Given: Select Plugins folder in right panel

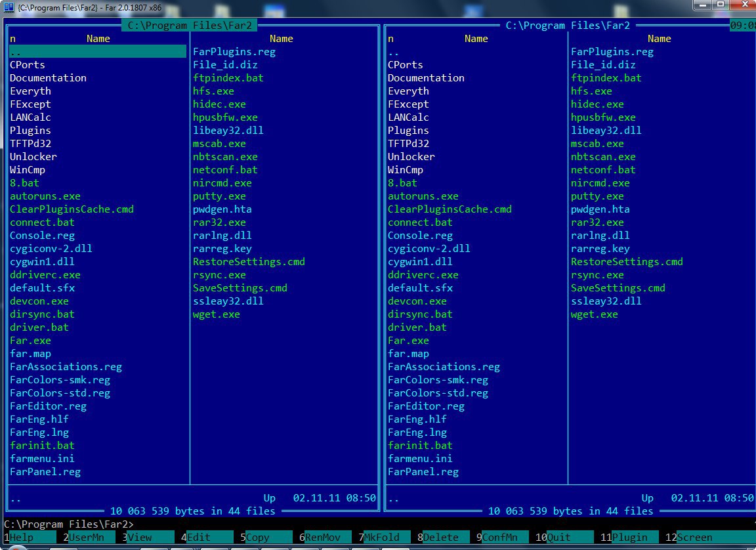Looking at the screenshot, I should [x=408, y=130].
